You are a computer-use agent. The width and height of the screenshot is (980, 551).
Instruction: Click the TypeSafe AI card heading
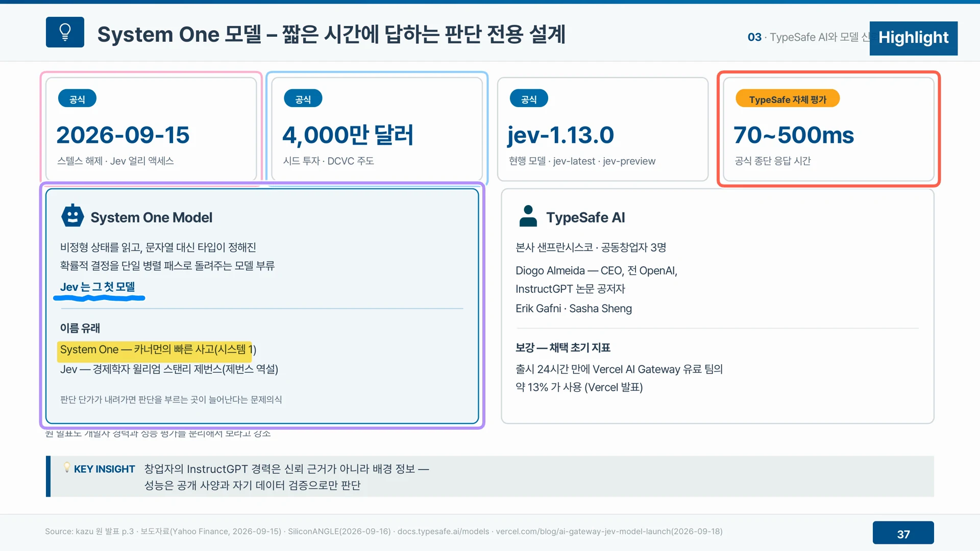coord(585,217)
